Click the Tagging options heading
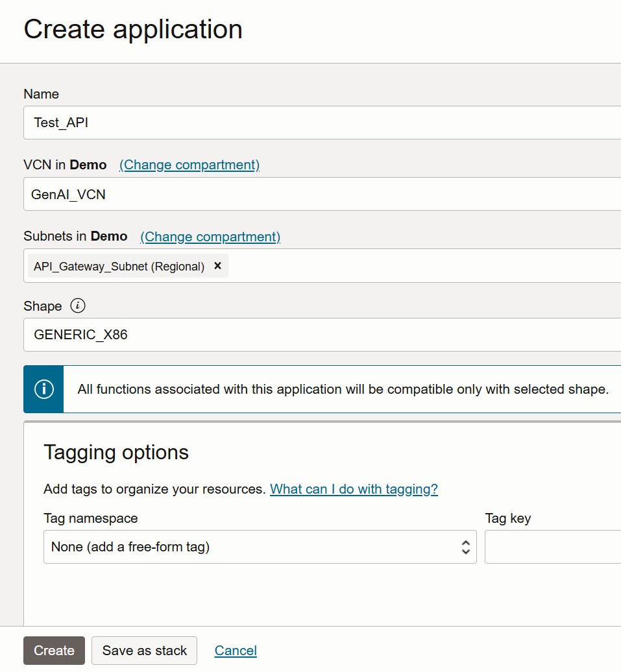The image size is (621, 672). pyautogui.click(x=116, y=452)
